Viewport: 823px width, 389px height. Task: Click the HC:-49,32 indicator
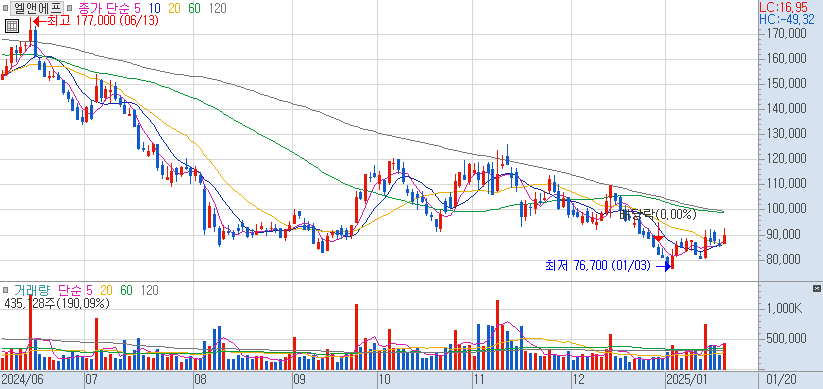(787, 20)
